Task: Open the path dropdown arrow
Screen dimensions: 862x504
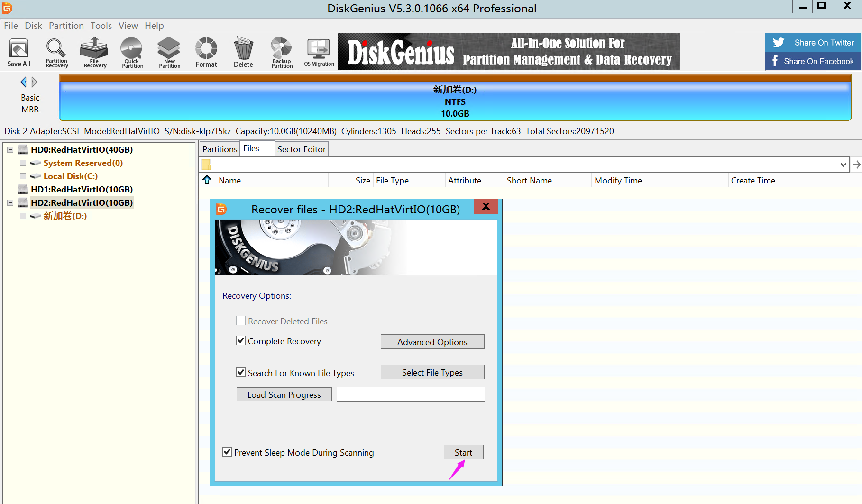Action: pyautogui.click(x=843, y=165)
